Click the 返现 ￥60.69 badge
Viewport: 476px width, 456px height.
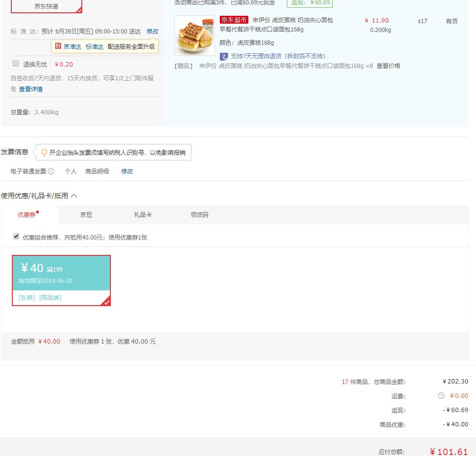point(309,3)
